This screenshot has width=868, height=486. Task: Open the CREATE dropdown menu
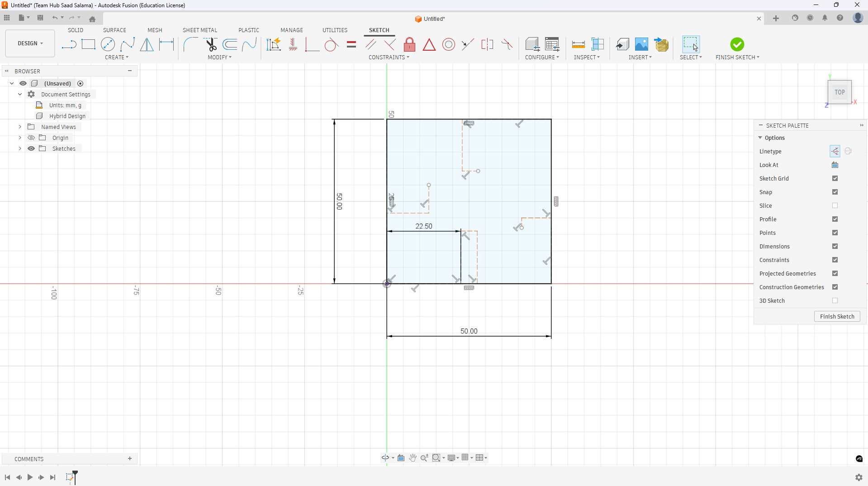click(x=117, y=57)
